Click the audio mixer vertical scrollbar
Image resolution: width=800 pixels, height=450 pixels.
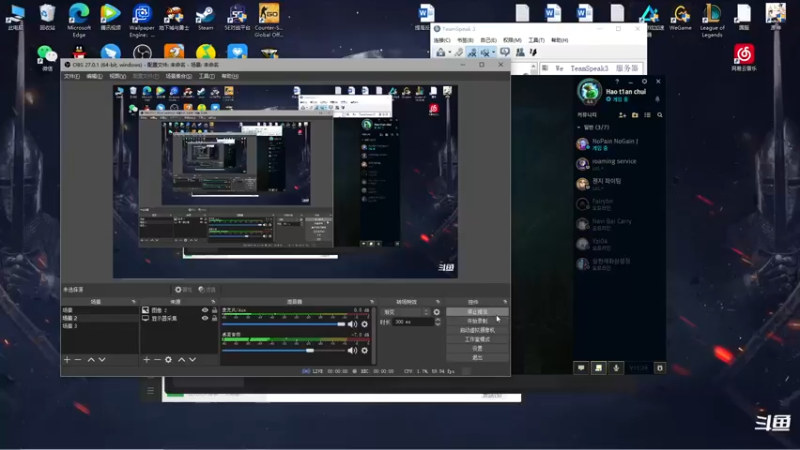pos(374,335)
